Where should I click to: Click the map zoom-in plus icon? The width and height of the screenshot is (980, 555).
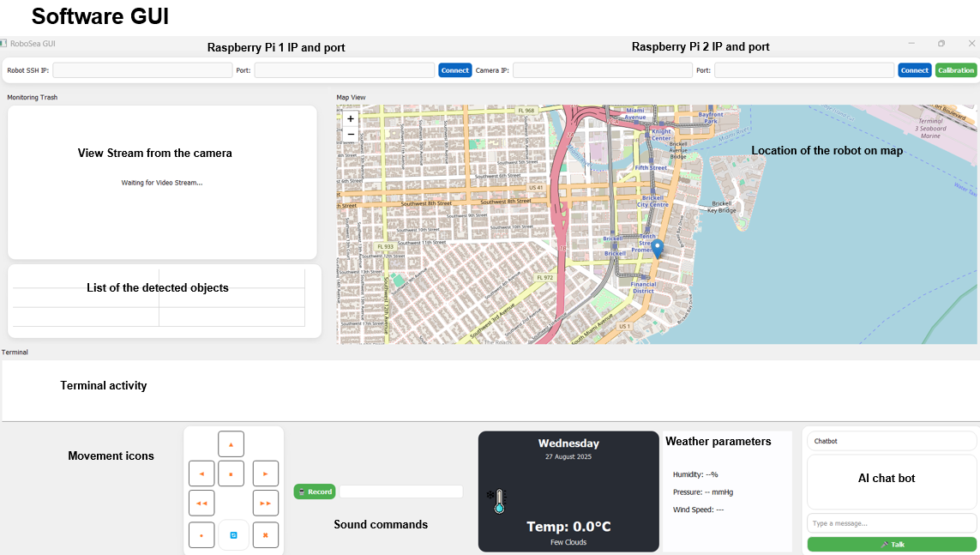pyautogui.click(x=350, y=118)
